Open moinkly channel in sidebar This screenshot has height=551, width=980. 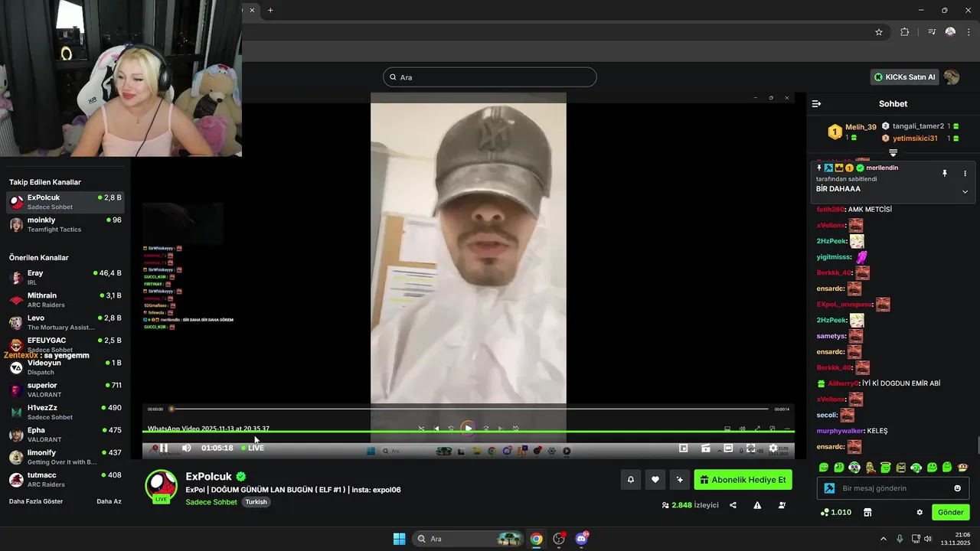click(x=65, y=224)
